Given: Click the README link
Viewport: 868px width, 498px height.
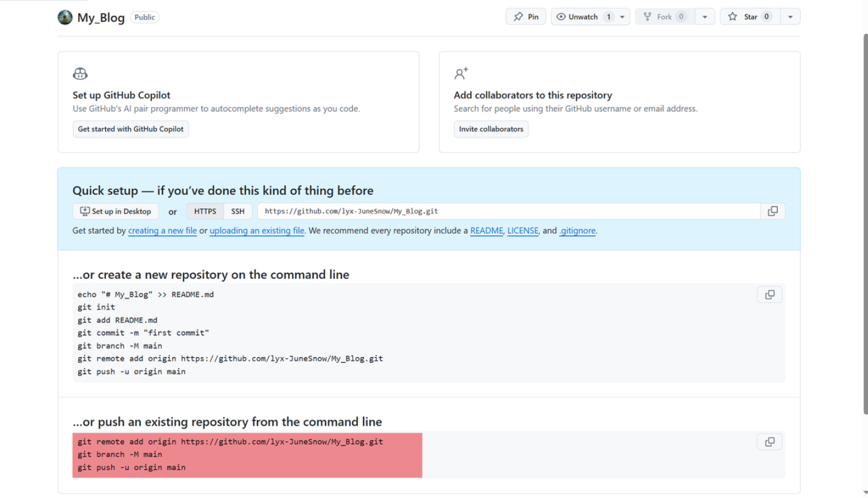Looking at the screenshot, I should pos(487,231).
